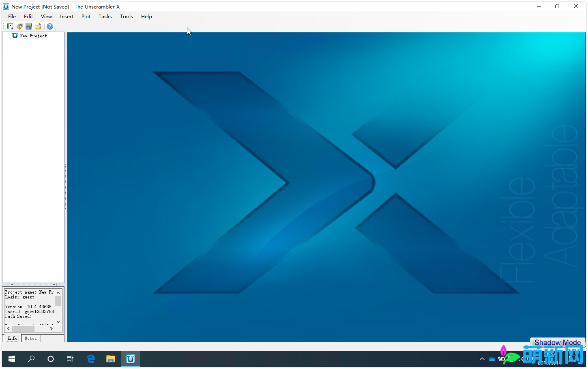588x369 pixels.
Task: Click the 'UserID: guest@D3375B' line
Action: click(x=30, y=311)
